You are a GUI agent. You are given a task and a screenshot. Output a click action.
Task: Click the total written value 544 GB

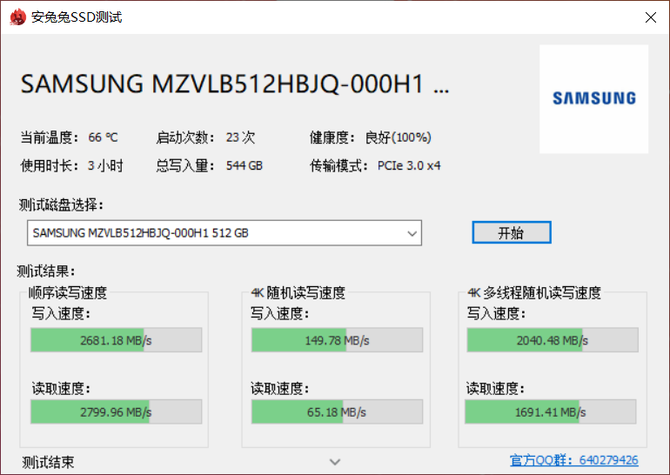click(x=244, y=165)
